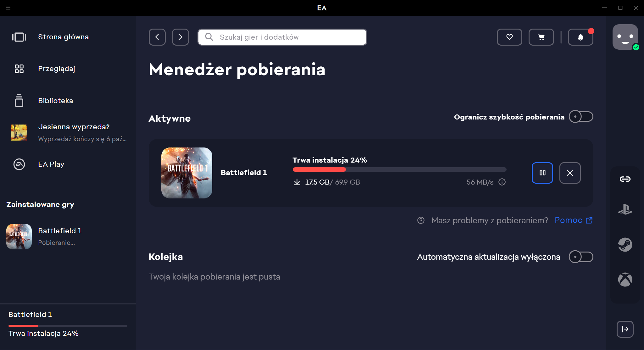The height and width of the screenshot is (350, 644).
Task: Enable the automatic update toggle
Action: point(581,257)
